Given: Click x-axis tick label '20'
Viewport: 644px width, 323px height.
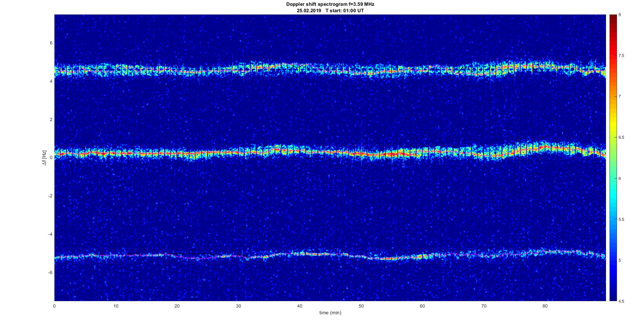Looking at the screenshot, I should (x=177, y=306).
